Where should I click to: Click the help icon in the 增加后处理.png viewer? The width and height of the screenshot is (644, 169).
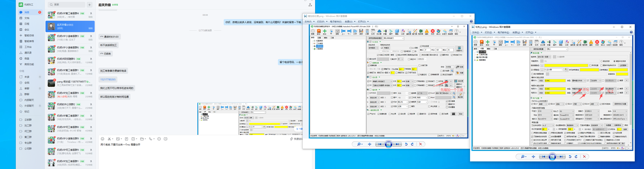471,22
